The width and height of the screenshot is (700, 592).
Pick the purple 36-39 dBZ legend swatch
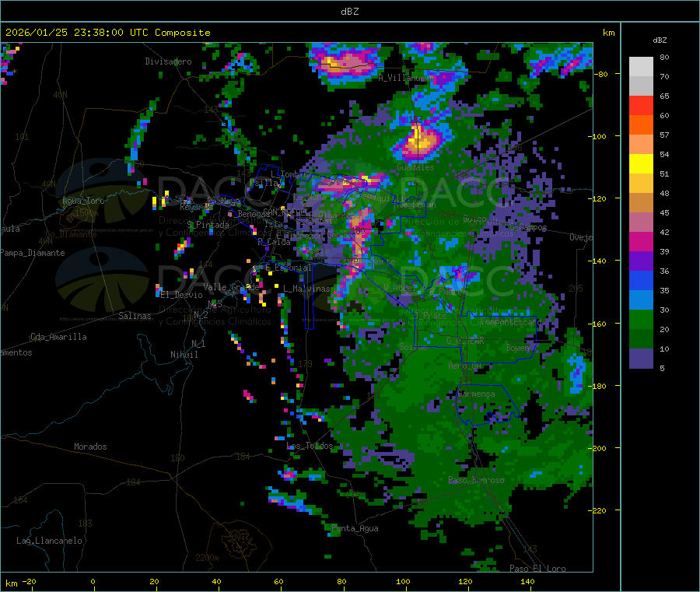pyautogui.click(x=641, y=261)
